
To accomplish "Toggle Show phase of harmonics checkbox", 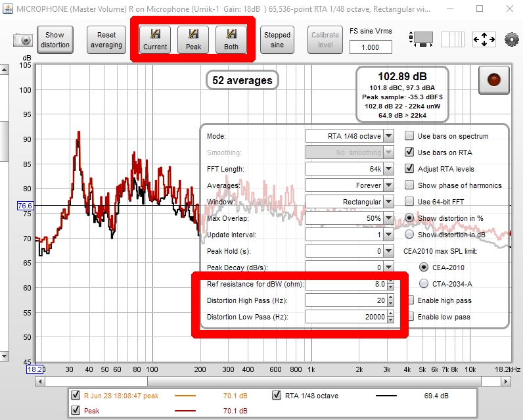I will tap(409, 185).
